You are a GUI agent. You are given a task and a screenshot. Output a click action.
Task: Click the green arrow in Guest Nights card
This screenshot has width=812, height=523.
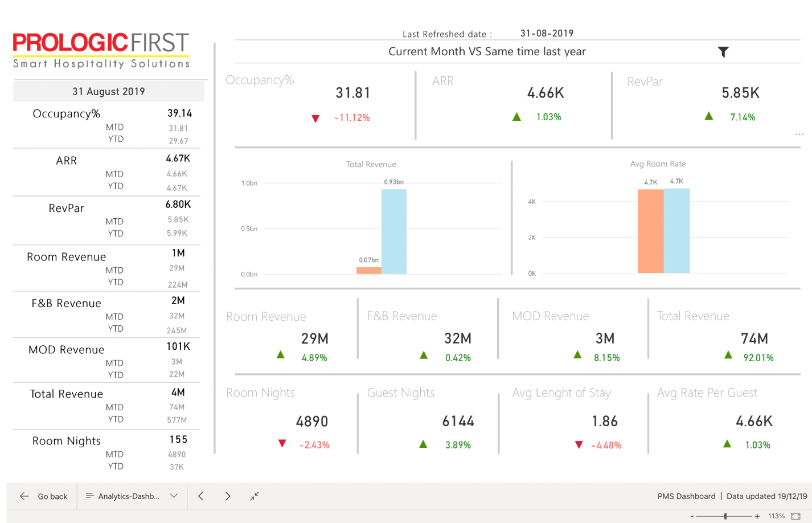[423, 444]
